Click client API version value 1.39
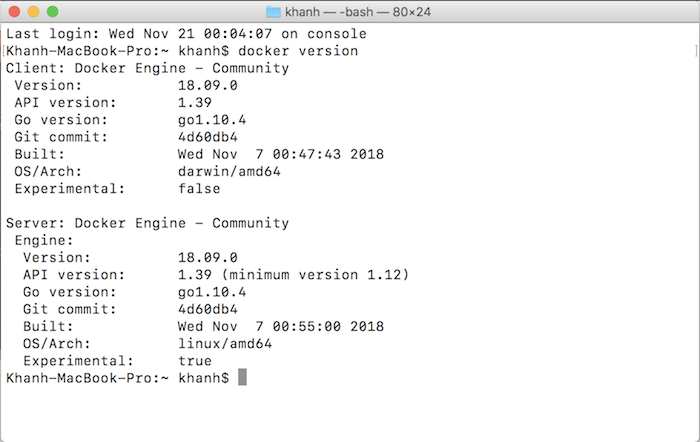Image resolution: width=700 pixels, height=442 pixels. tap(195, 103)
